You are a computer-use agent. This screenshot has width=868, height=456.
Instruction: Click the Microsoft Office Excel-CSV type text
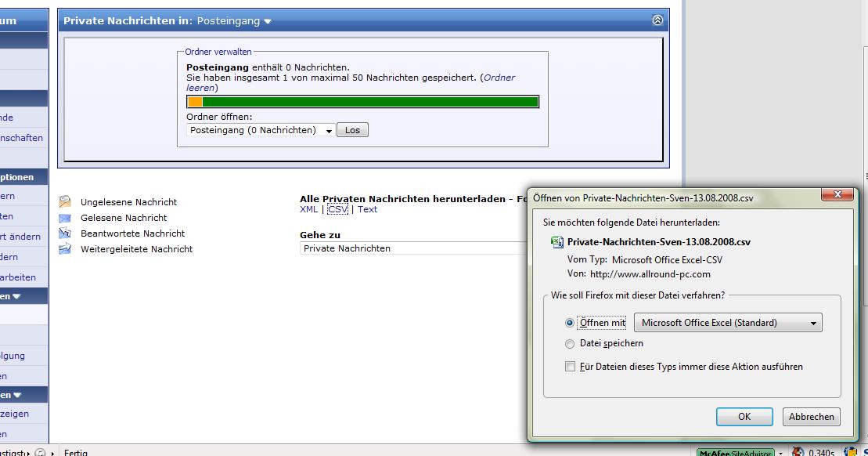click(667, 260)
